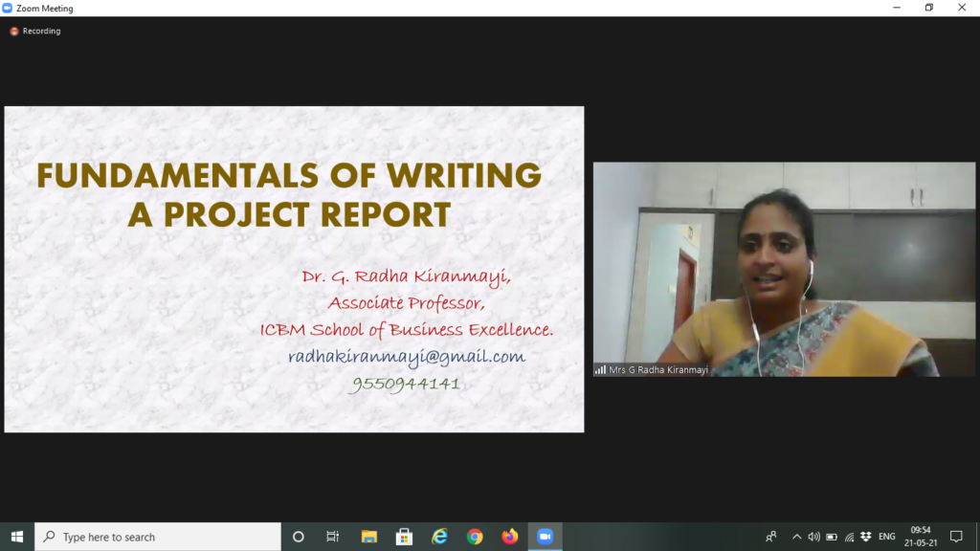Launch Google Chrome from the taskbar
Screen dimensions: 980x551
475,537
